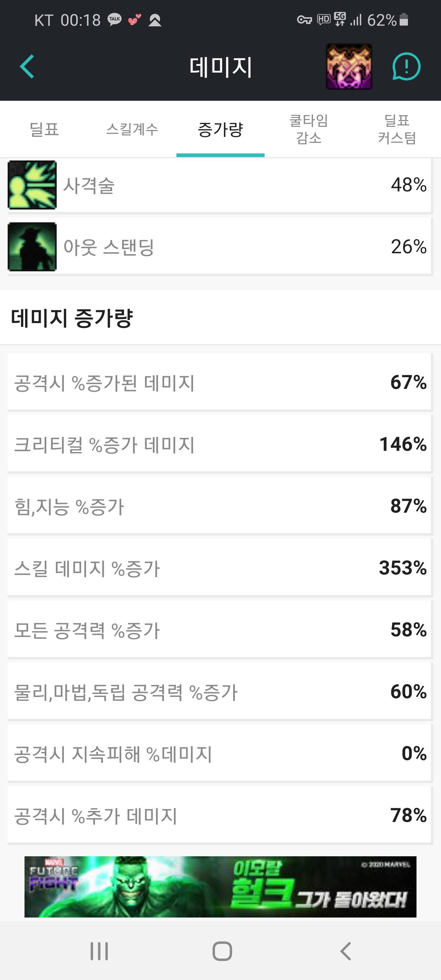
Task: Select the 스킬 데미지 %증가 row
Action: (220, 567)
